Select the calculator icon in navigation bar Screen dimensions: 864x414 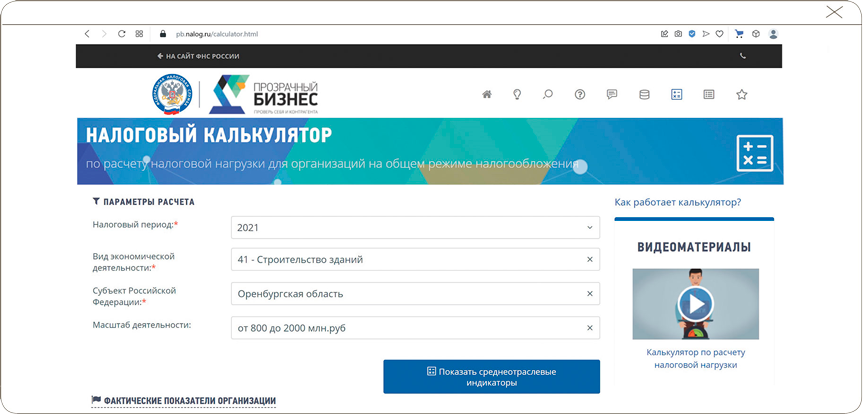click(x=676, y=95)
